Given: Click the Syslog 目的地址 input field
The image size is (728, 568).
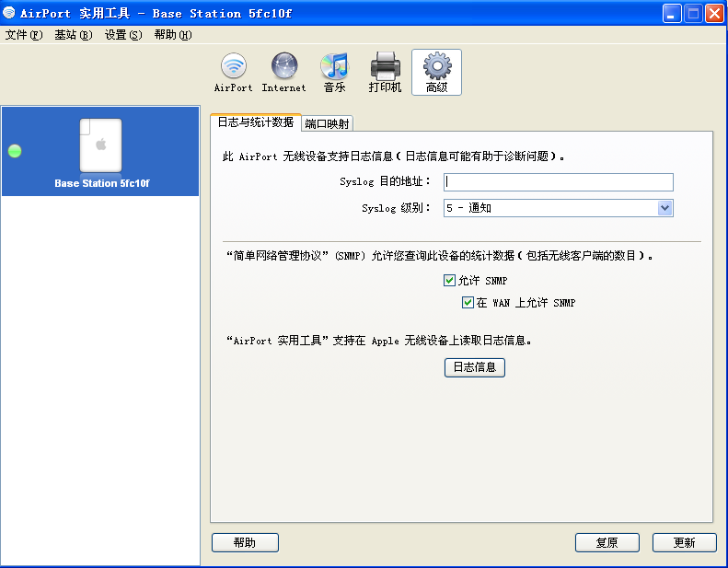Looking at the screenshot, I should [x=558, y=182].
